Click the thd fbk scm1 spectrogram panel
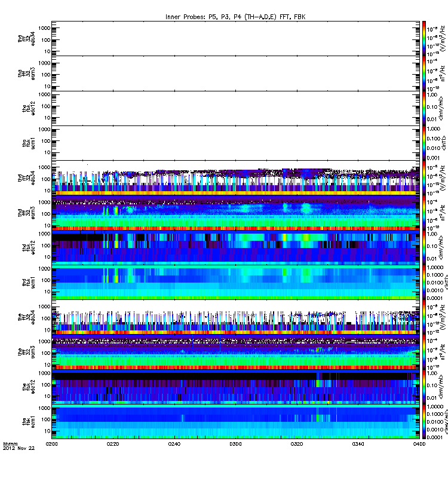448x478 pixels. point(235,282)
